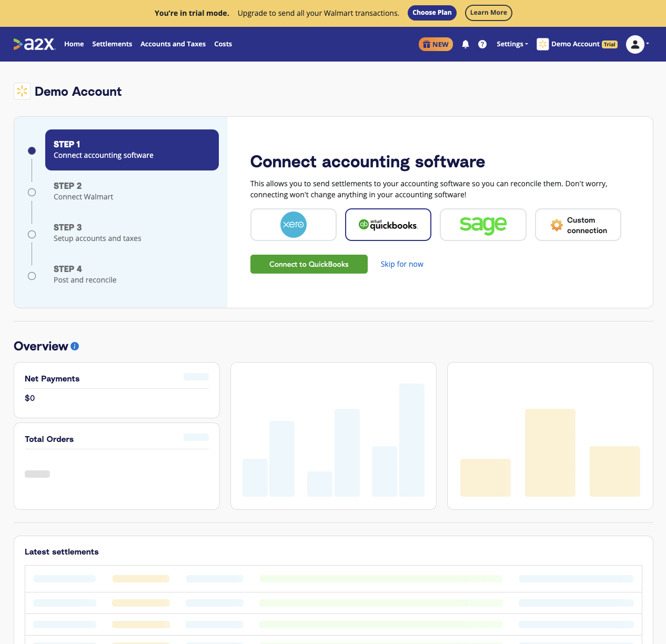Click the Net Payments card title
The image size is (666, 644).
pos(52,379)
